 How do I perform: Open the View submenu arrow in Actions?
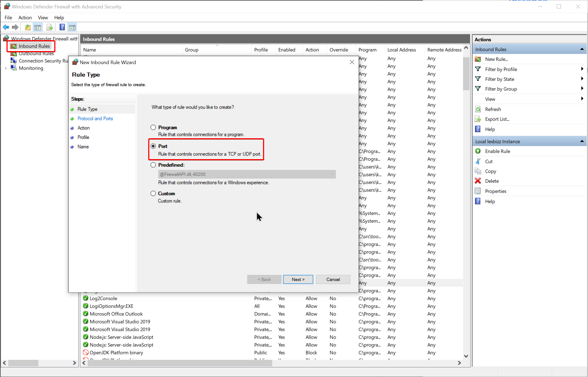[x=582, y=99]
